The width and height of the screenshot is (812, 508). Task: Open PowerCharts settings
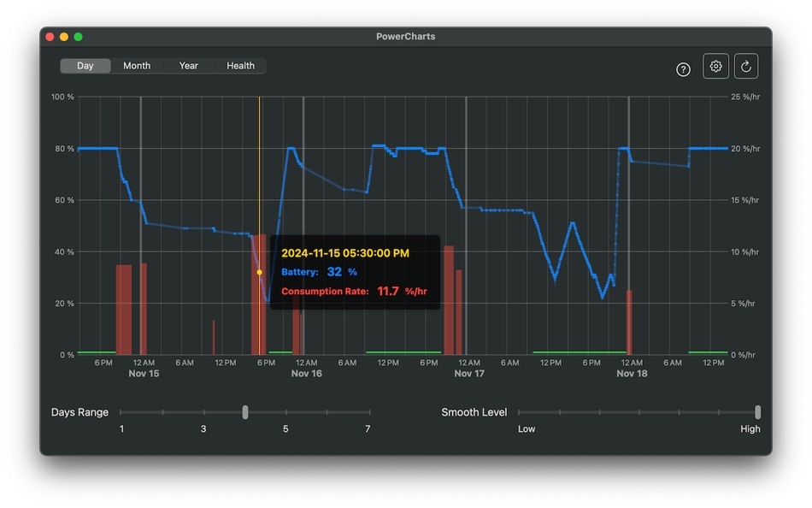coord(715,66)
